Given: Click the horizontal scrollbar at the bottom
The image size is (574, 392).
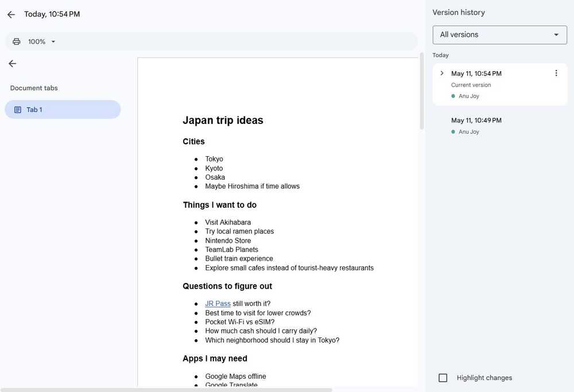Looking at the screenshot, I should pos(166,390).
